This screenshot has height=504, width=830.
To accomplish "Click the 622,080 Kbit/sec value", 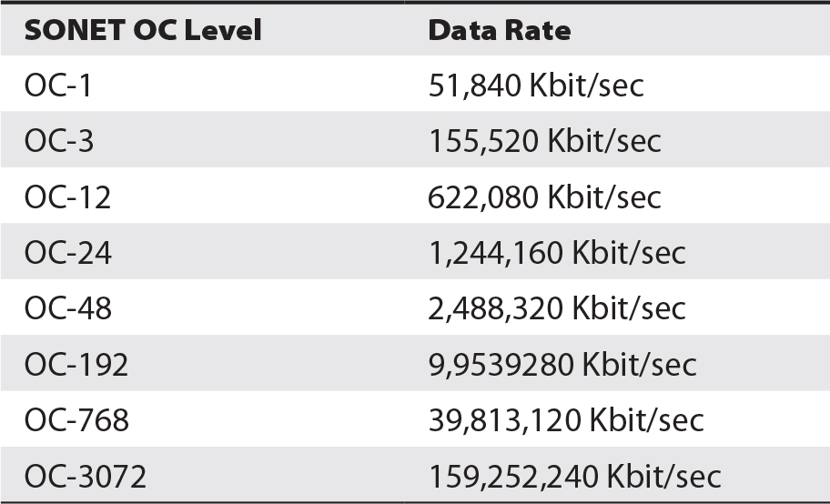I will coord(544,197).
